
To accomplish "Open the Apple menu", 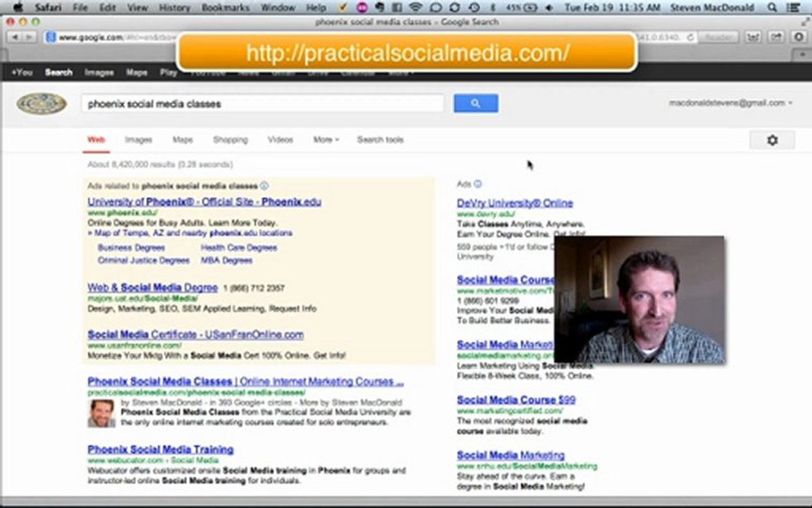I will click(x=18, y=7).
